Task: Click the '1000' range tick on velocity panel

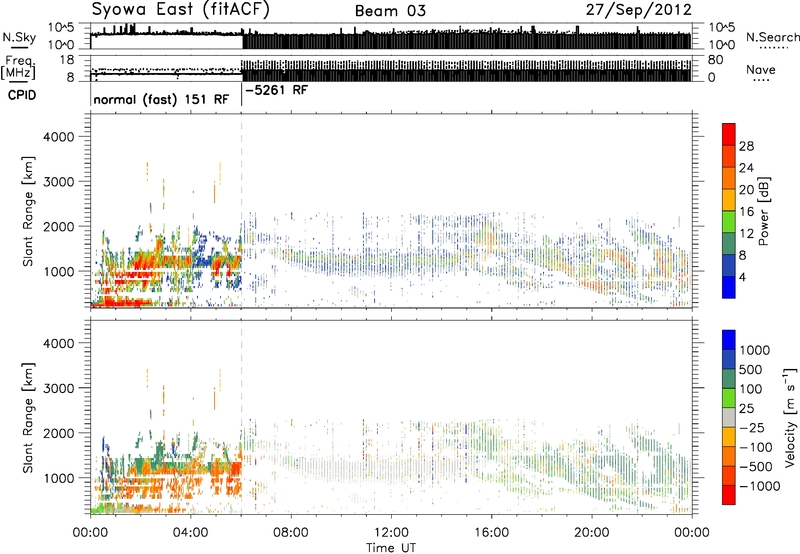Action: pyautogui.click(x=59, y=478)
